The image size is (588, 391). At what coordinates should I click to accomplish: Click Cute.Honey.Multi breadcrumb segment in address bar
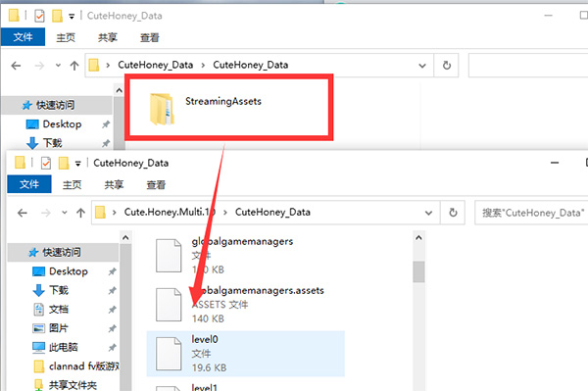coord(170,213)
